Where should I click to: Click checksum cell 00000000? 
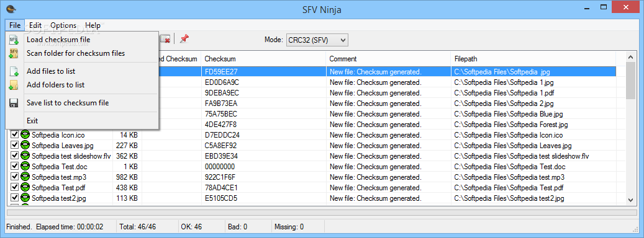pyautogui.click(x=220, y=167)
